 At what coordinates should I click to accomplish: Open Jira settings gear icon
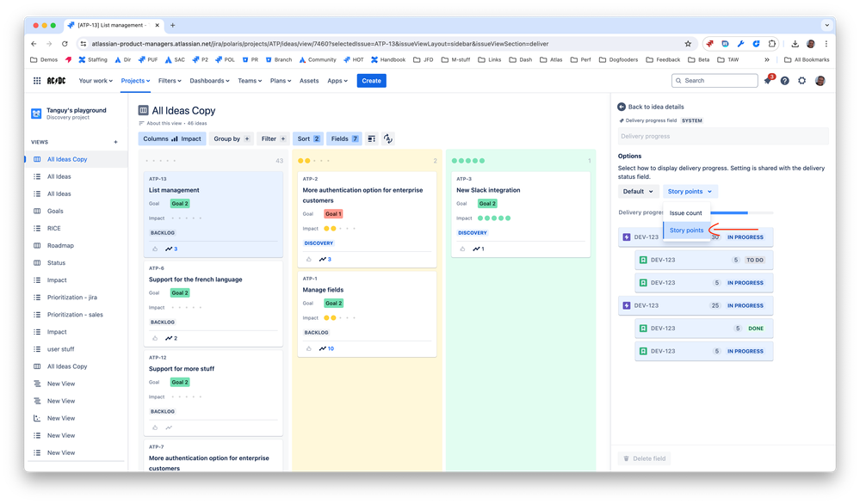pyautogui.click(x=801, y=81)
